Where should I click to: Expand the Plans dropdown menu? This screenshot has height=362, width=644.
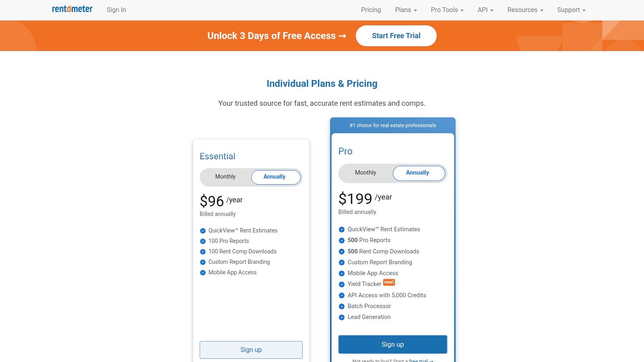point(406,10)
